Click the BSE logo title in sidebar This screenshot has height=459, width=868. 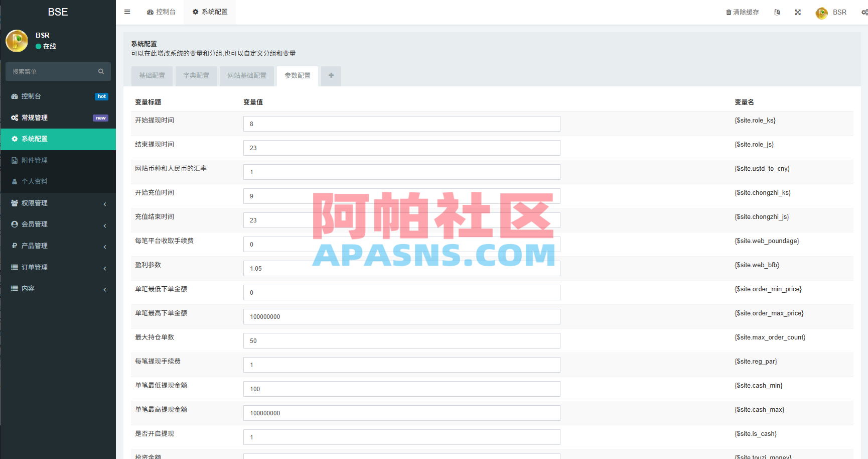58,12
